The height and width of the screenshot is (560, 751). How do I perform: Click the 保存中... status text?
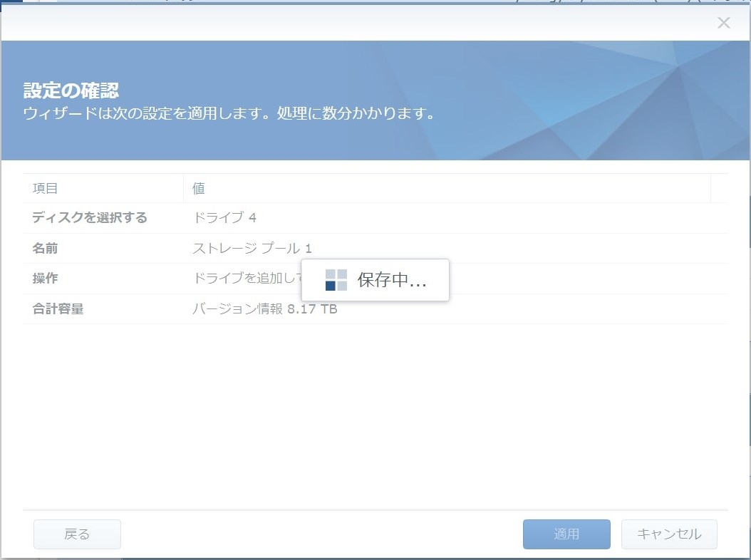click(x=392, y=280)
